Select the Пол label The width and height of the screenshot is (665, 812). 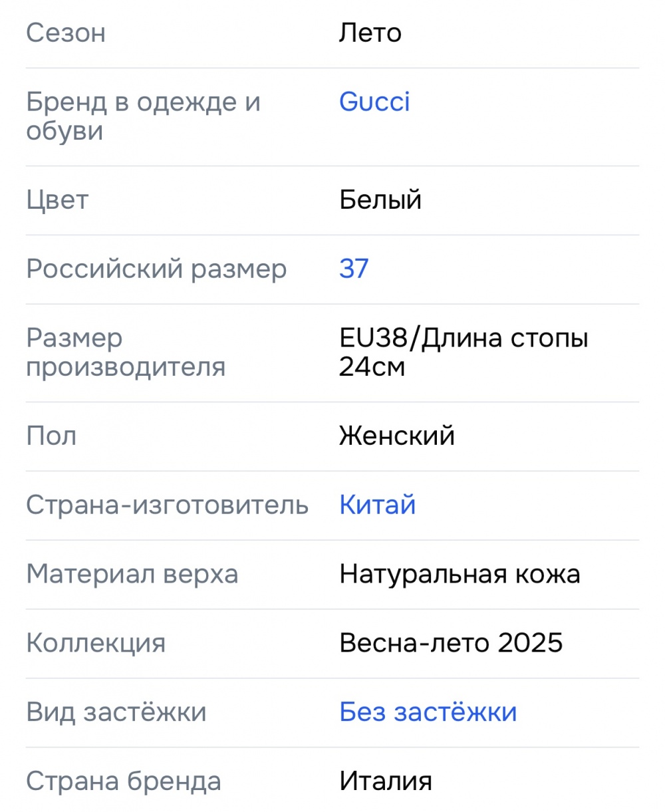pos(51,436)
